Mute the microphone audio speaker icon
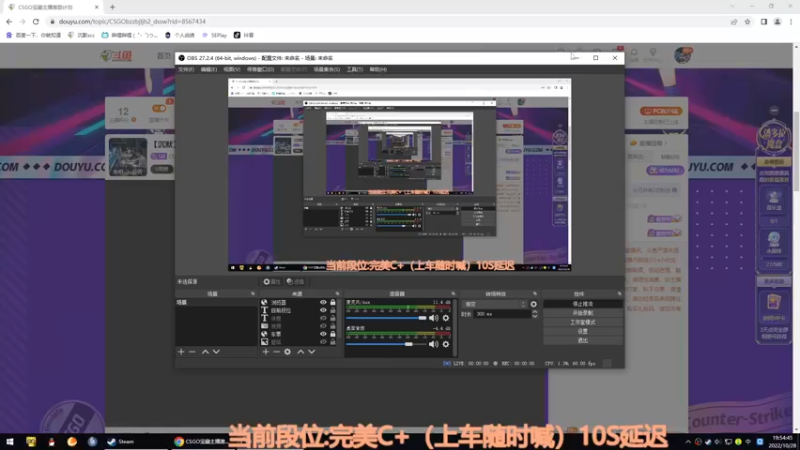Screen dimensions: 800x450 pyautogui.click(x=434, y=318)
